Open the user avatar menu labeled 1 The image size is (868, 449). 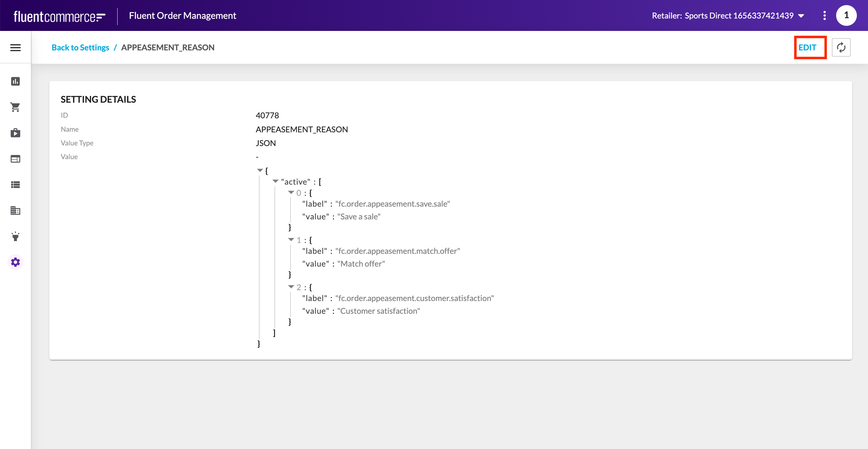846,16
